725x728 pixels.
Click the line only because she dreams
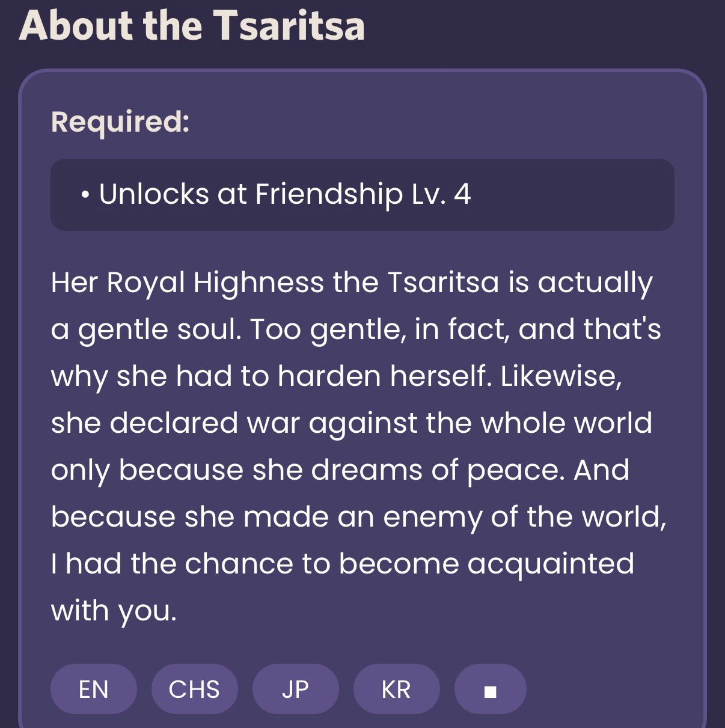(x=340, y=471)
